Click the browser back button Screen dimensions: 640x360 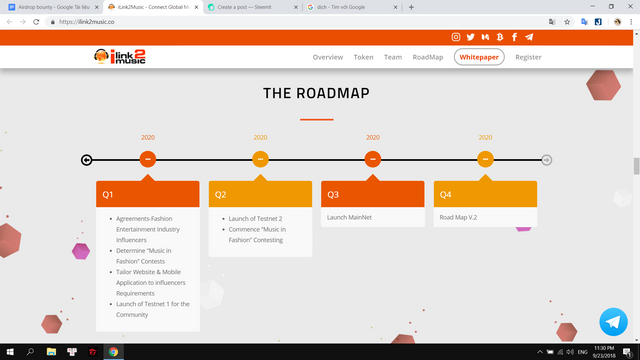click(x=9, y=22)
